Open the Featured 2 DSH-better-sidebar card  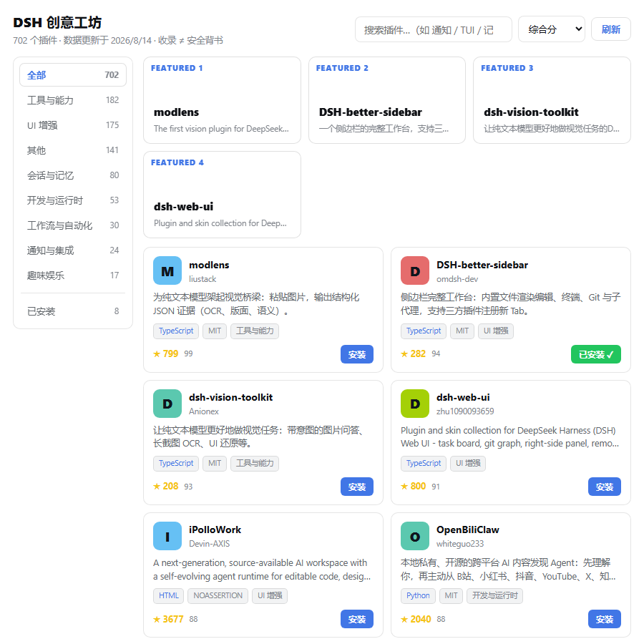click(x=387, y=100)
